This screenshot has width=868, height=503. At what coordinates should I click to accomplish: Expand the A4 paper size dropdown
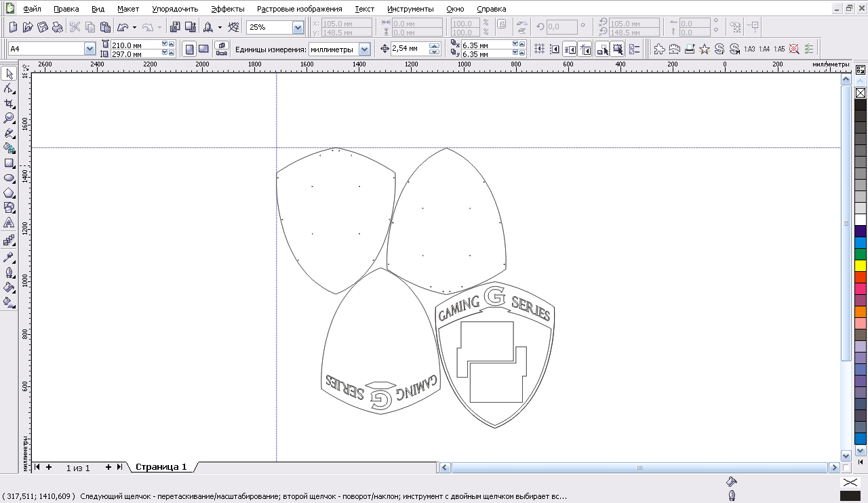click(90, 49)
